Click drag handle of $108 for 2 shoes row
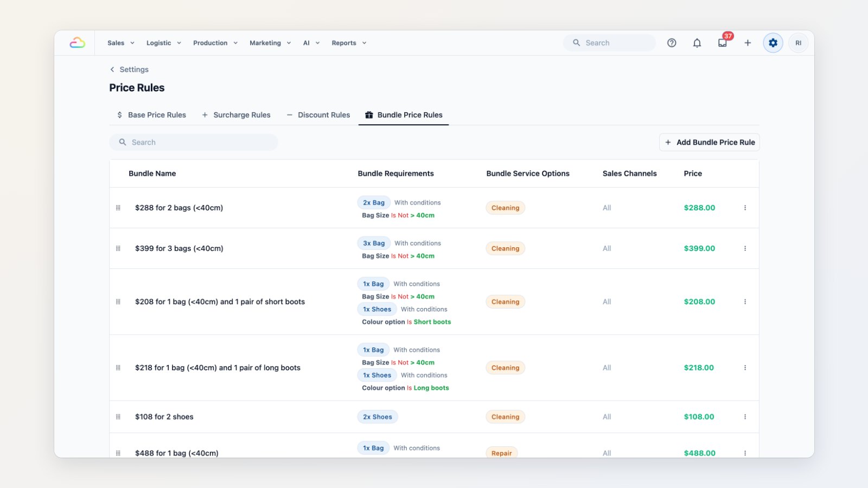Viewport: 868px width, 488px height. 118,417
